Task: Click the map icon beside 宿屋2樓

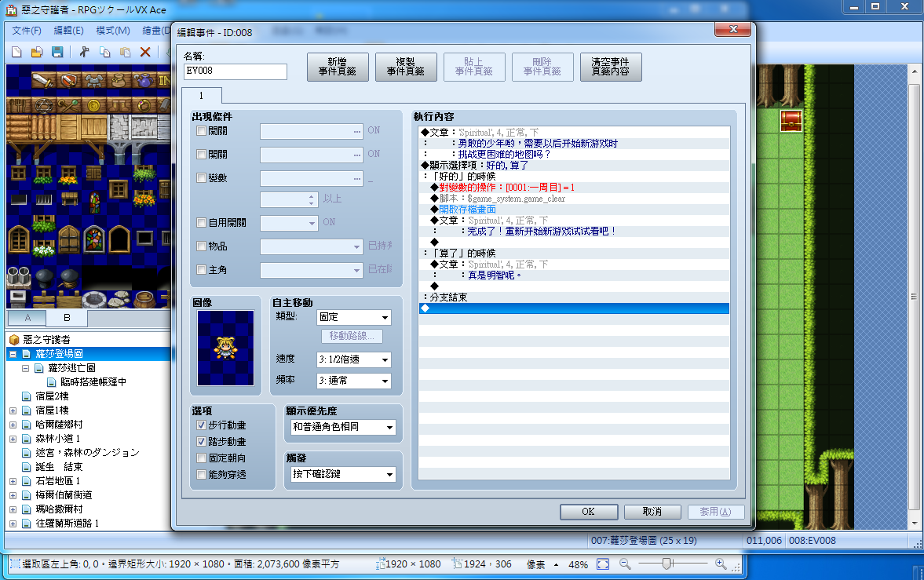Action: tap(27, 396)
